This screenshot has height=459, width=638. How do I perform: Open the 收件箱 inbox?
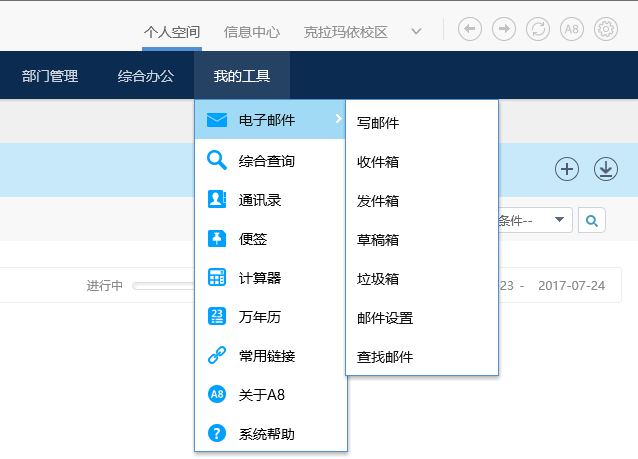pos(378,162)
